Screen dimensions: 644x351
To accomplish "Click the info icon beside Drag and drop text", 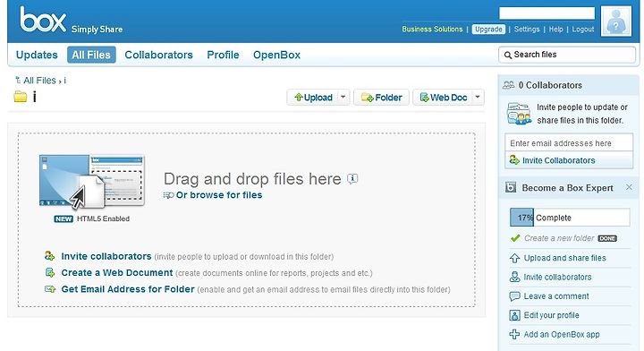I will (x=352, y=179).
